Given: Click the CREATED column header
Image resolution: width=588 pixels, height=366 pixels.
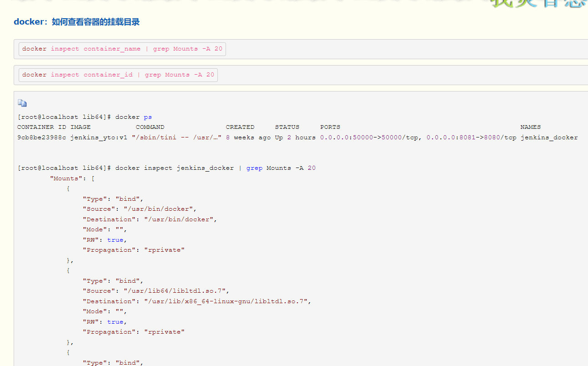Looking at the screenshot, I should coord(240,127).
